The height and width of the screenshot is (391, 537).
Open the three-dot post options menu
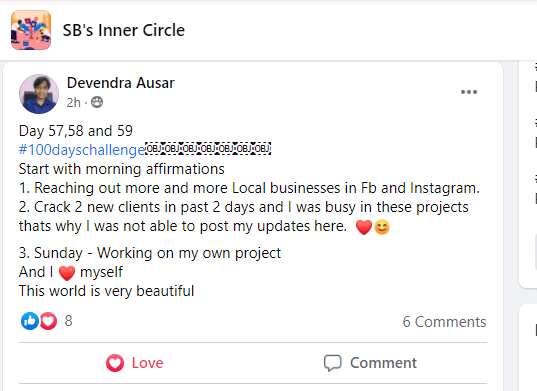[469, 92]
